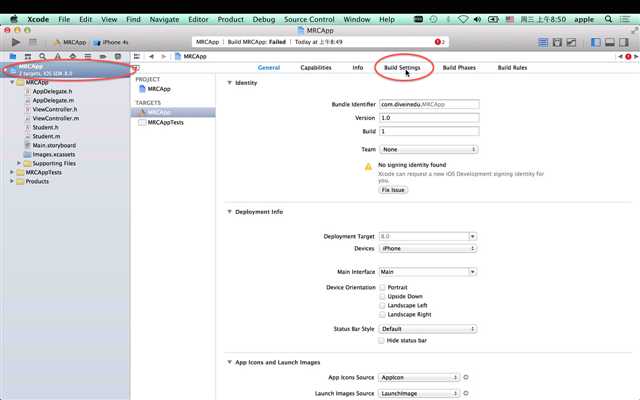Stop the running build

coord(33,42)
